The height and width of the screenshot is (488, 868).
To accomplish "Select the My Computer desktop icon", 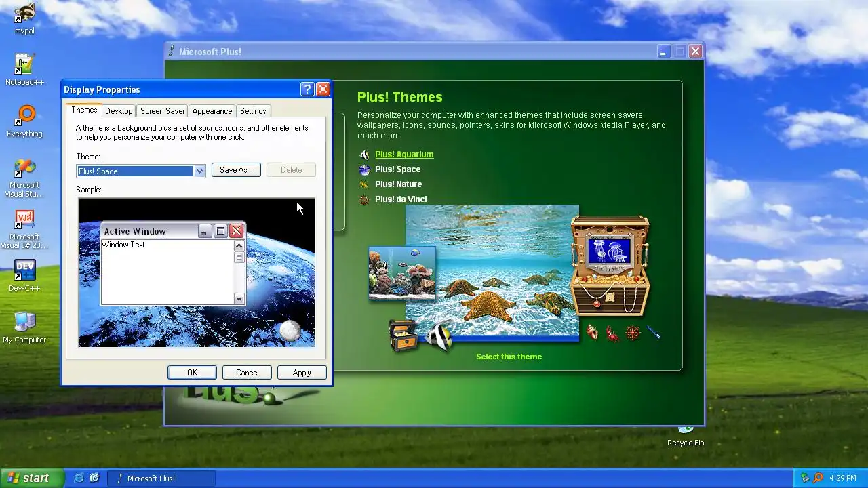I will [x=24, y=327].
